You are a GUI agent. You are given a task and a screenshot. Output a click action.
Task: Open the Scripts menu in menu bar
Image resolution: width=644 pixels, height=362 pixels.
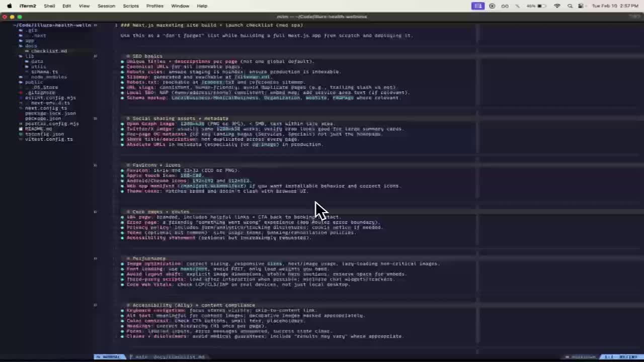click(130, 6)
